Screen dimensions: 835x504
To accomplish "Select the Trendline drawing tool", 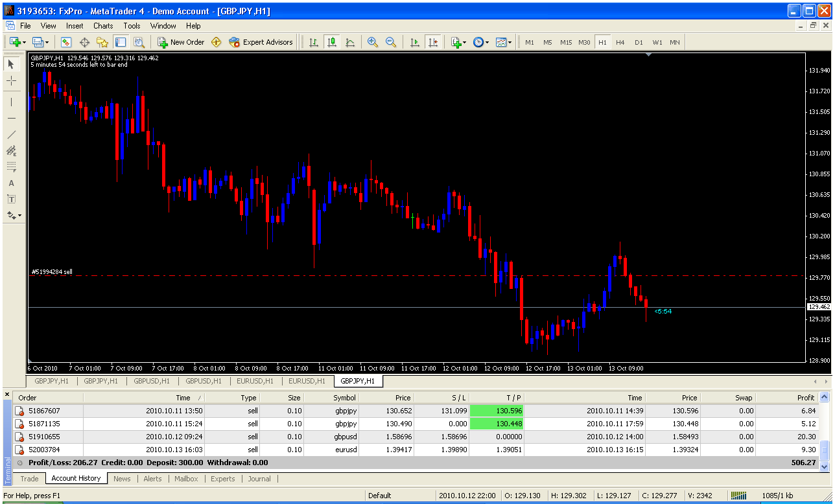I will 11,135.
